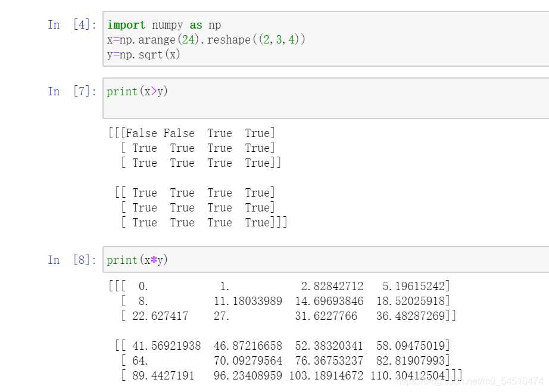Click the output value 52.38320341

tap(329, 346)
